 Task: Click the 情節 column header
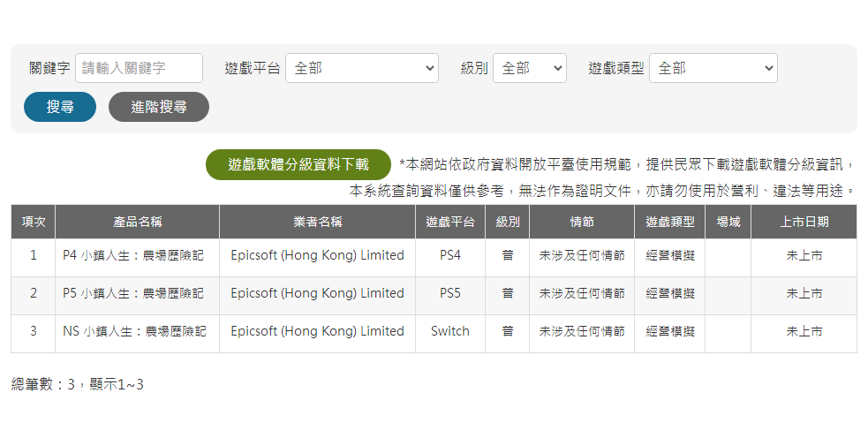(581, 222)
